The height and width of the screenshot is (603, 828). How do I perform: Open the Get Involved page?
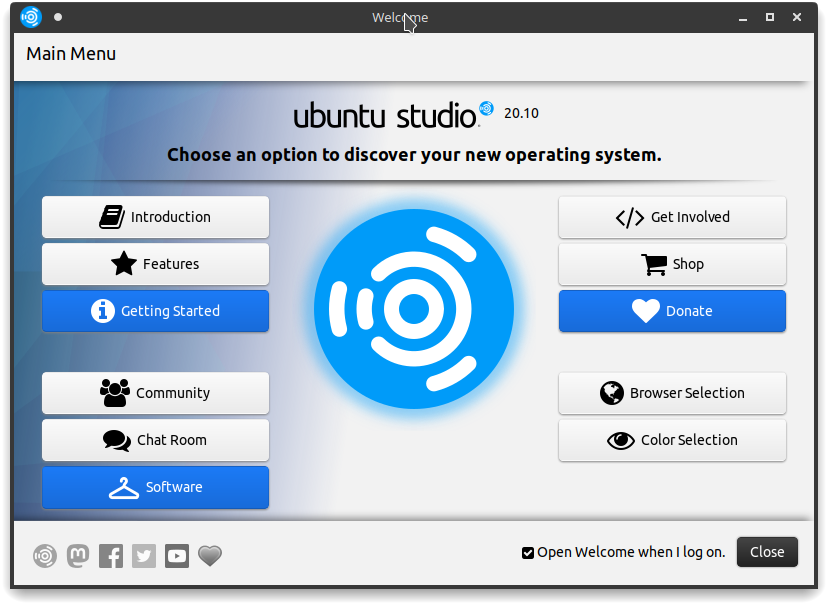672,217
